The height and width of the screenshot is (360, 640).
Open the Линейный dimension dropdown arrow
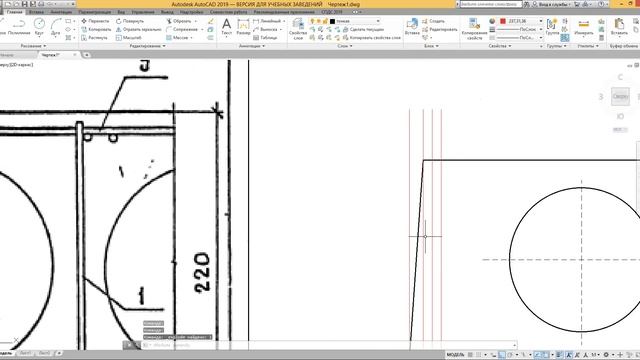coord(284,21)
